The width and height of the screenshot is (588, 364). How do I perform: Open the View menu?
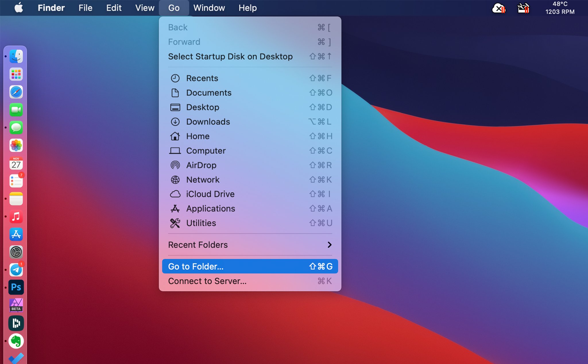coord(145,8)
